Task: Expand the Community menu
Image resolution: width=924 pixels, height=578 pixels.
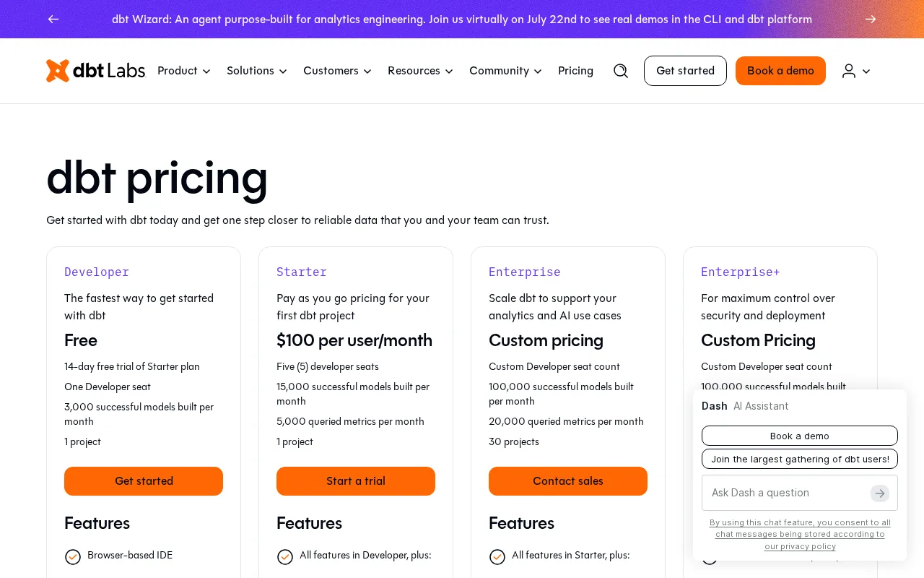Action: point(505,71)
